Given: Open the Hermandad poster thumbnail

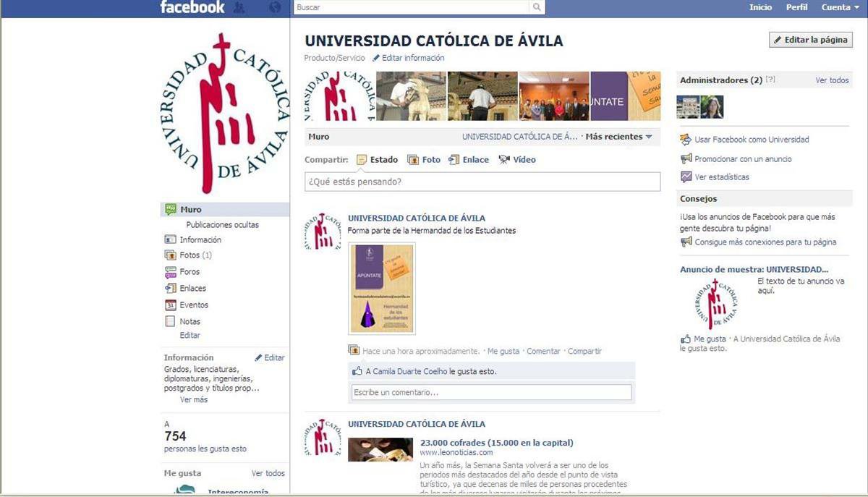Looking at the screenshot, I should 382,289.
